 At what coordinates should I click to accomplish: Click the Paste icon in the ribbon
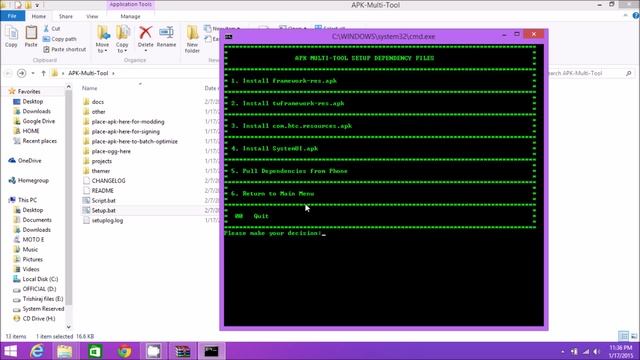(31, 37)
